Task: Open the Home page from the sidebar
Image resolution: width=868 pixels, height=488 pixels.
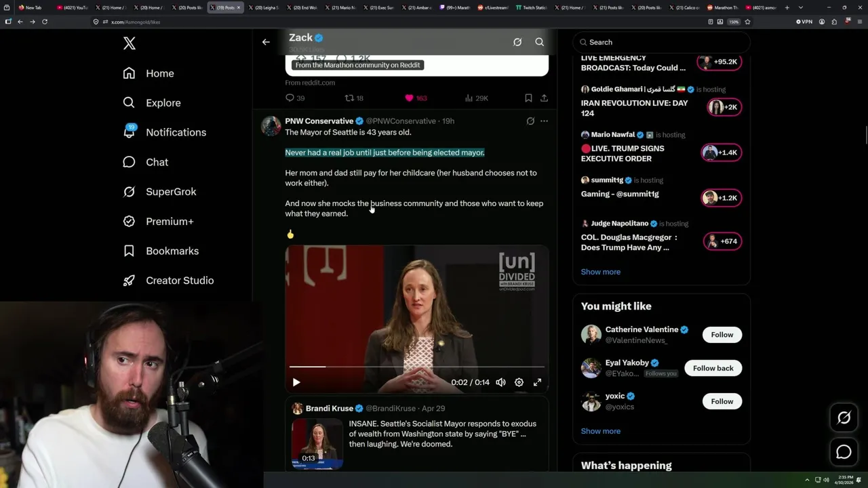Action: tap(149, 73)
